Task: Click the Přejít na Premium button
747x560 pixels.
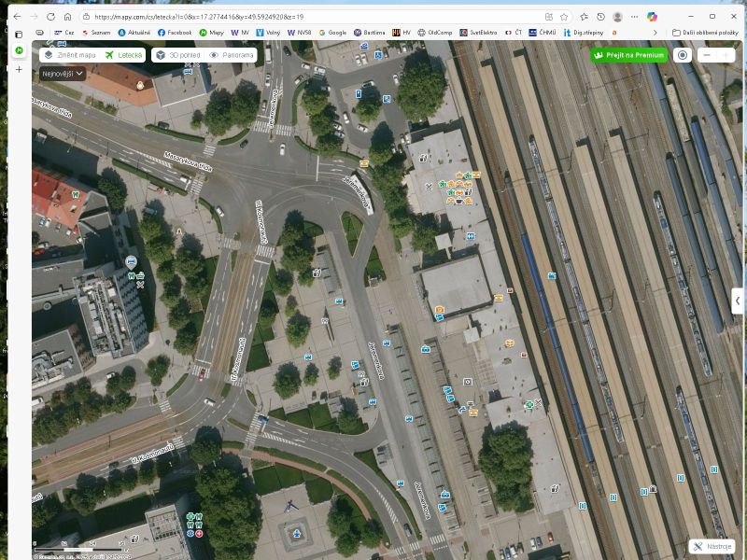Action: [629, 55]
